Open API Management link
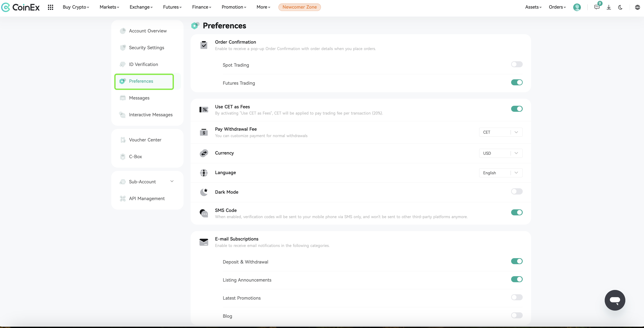The height and width of the screenshot is (328, 644). [147, 199]
